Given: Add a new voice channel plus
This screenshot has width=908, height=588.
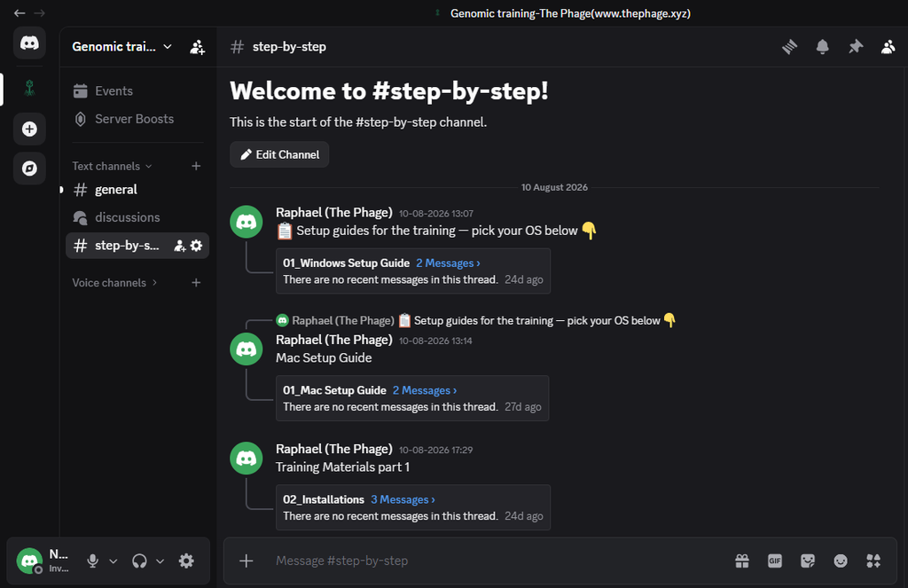Looking at the screenshot, I should pos(196,283).
